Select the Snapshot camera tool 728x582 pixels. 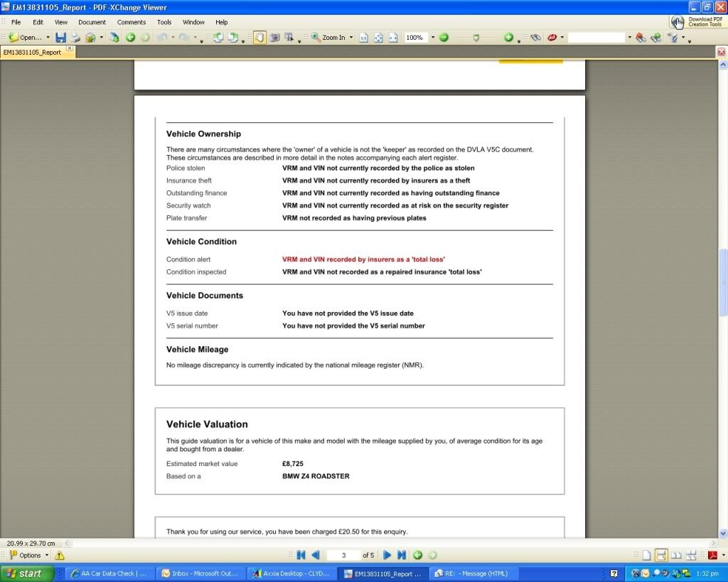click(274, 38)
